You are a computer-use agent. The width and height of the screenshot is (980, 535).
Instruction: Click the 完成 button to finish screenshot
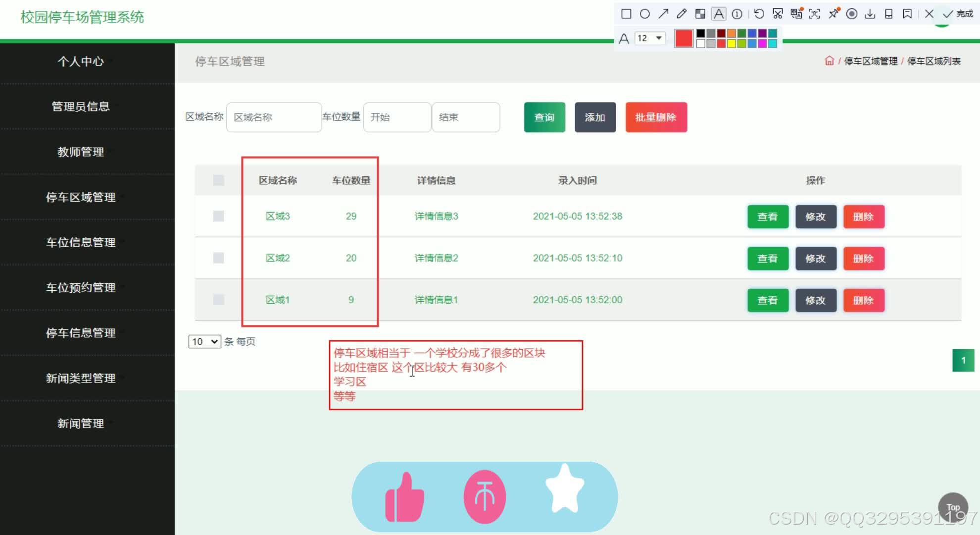958,14
